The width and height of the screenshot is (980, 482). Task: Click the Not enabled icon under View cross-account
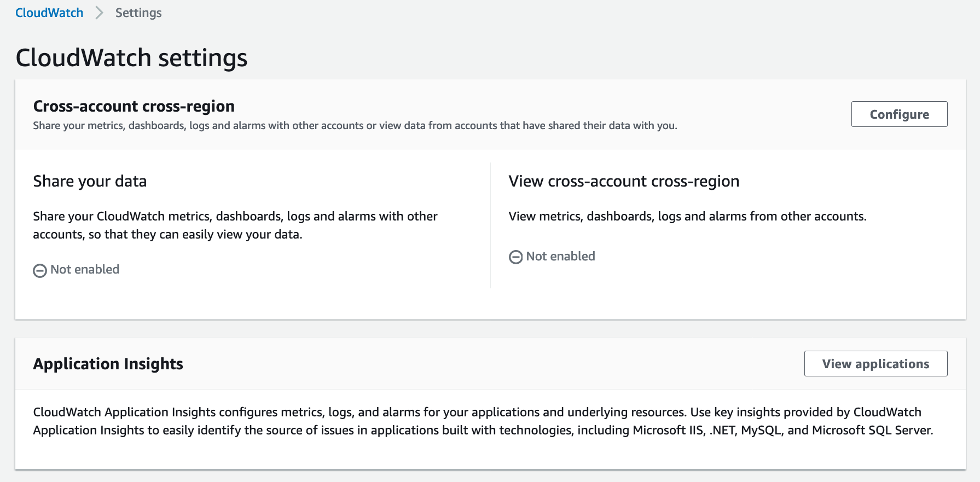pyautogui.click(x=515, y=257)
